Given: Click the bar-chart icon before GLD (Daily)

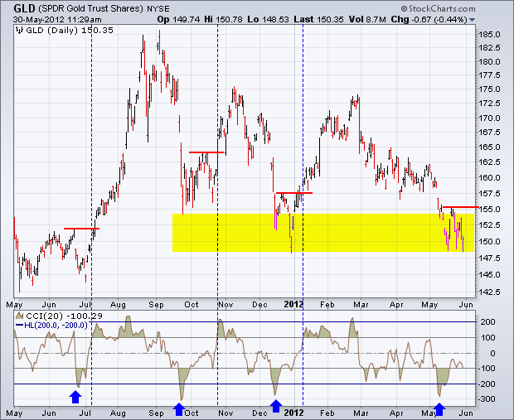Looking at the screenshot, I should click(20, 31).
